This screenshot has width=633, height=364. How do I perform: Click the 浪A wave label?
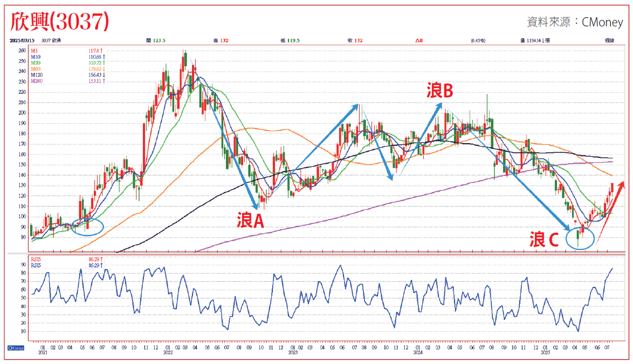click(x=250, y=220)
